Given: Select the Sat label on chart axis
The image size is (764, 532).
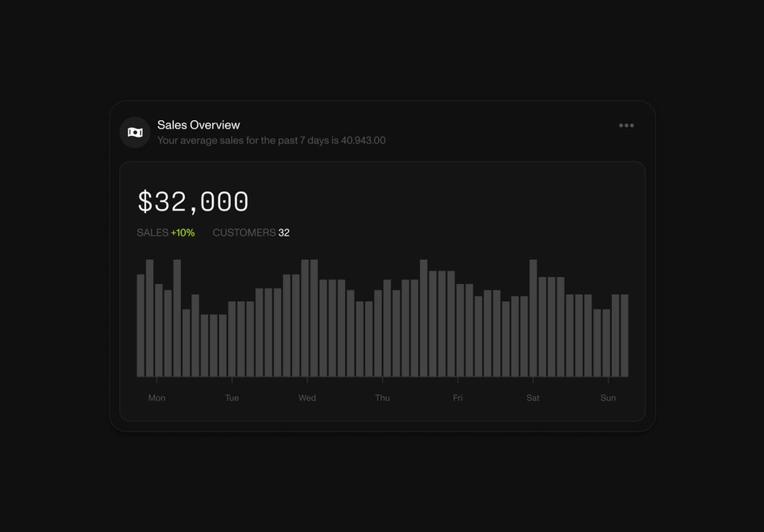Looking at the screenshot, I should point(533,397).
